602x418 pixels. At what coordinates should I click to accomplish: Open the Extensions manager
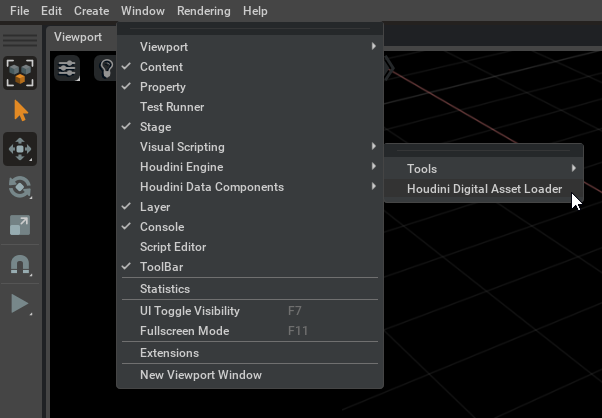pos(250,353)
